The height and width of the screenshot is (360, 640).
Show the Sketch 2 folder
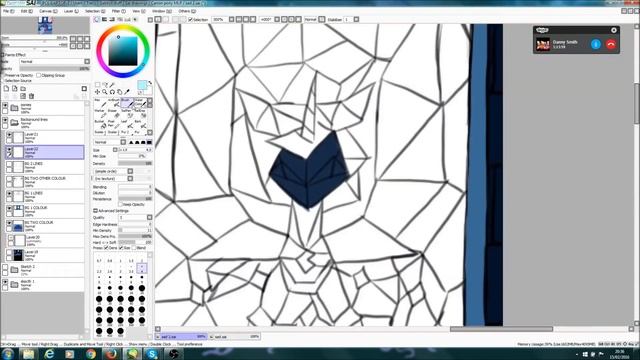5,267
